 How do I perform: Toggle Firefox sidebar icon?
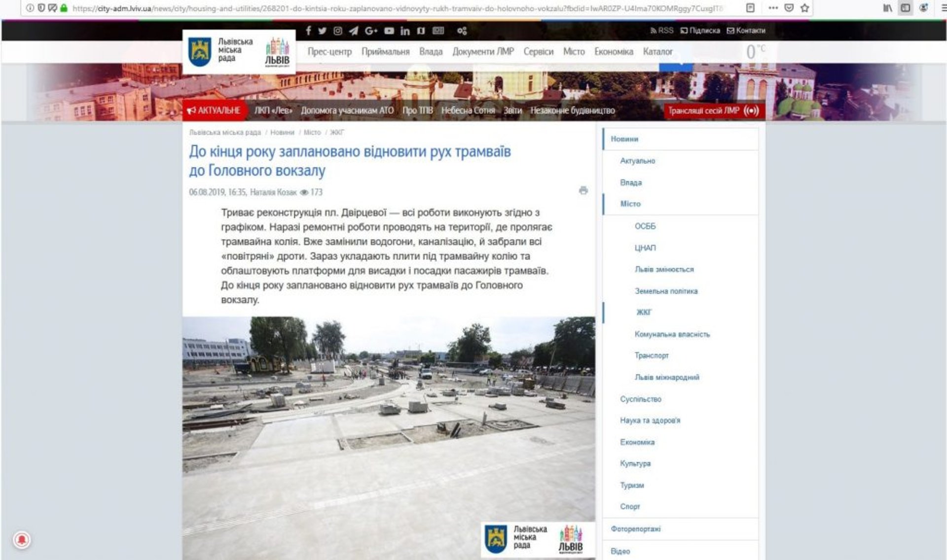click(906, 8)
